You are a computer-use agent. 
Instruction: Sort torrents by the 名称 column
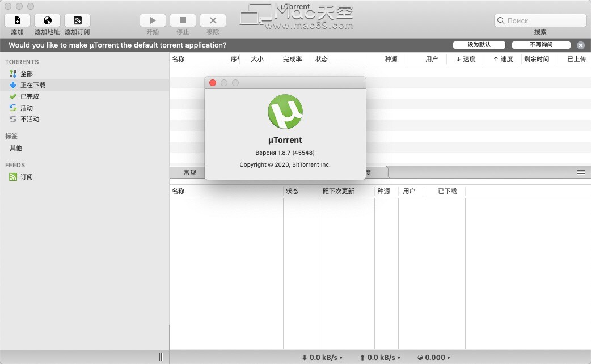pyautogui.click(x=179, y=59)
